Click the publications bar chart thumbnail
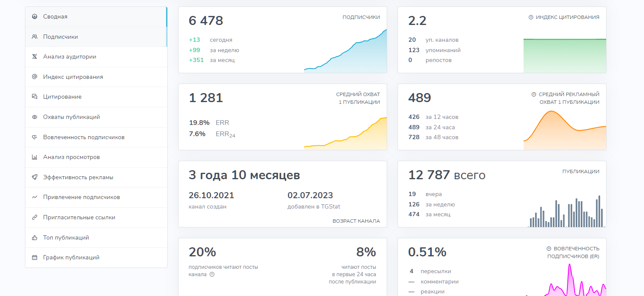 pos(566,211)
